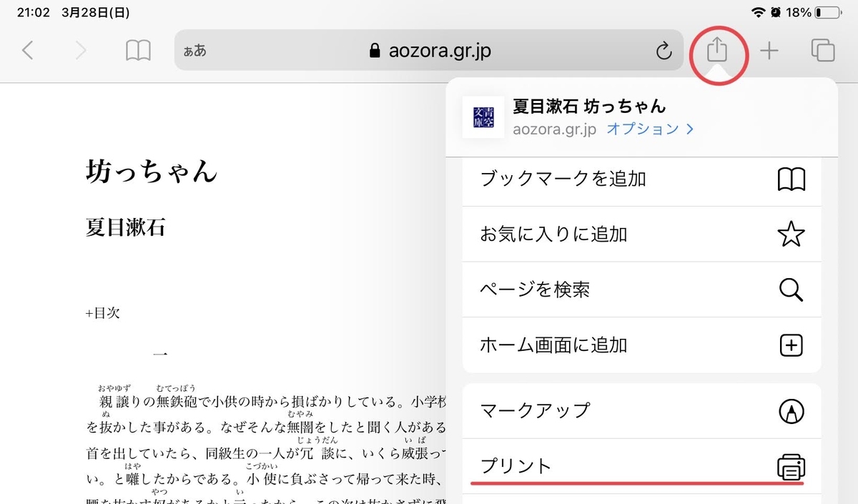The width and height of the screenshot is (858, 504).
Task: Reload the page with the refresh icon
Action: click(x=664, y=51)
